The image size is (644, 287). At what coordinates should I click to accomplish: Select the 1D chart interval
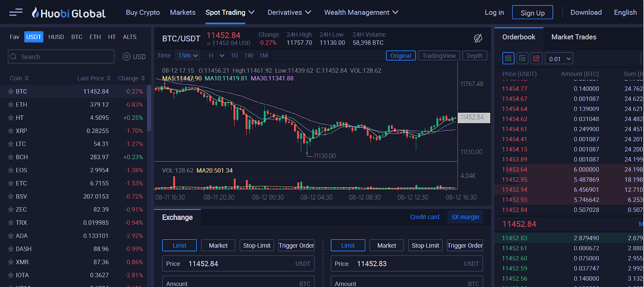pyautogui.click(x=234, y=56)
